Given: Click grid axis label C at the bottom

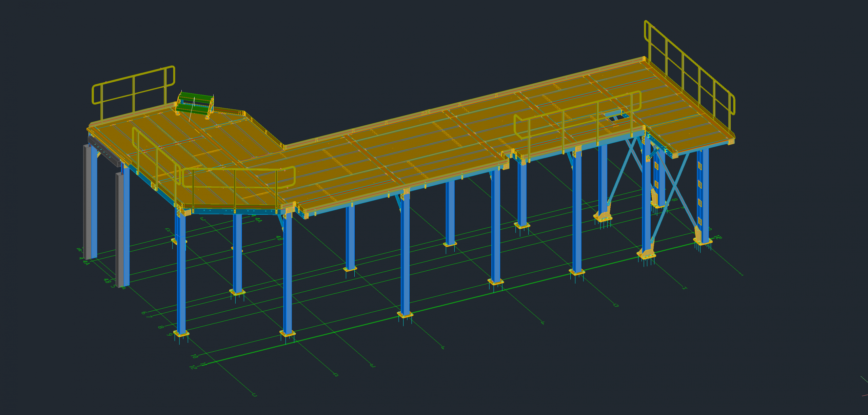Looking at the screenshot, I should (254, 395).
